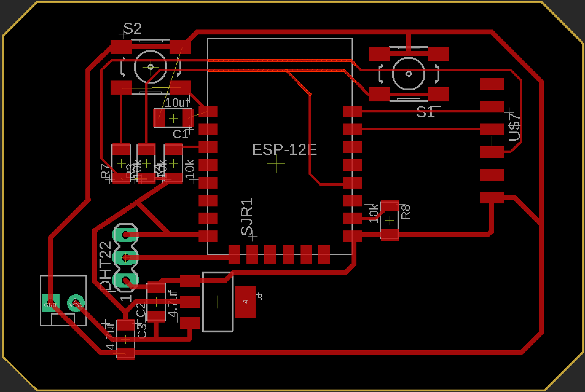Click the "ESP-12E" module name
Viewport: 585px width, 392px height.
[x=285, y=150]
